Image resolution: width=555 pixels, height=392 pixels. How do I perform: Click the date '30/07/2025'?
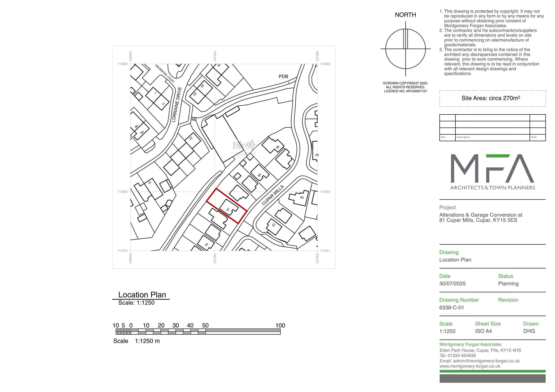452,284
